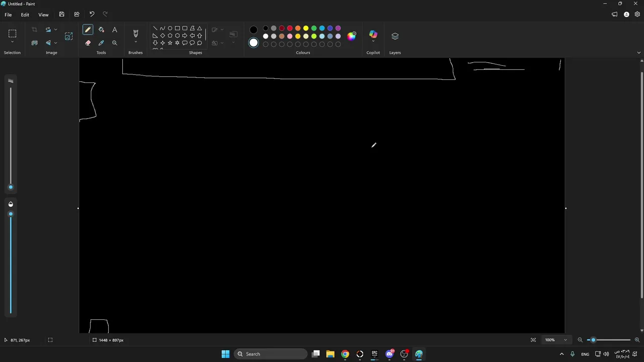Image resolution: width=644 pixels, height=362 pixels.
Task: Expand the Flip dropdown arrow
Action: (x=55, y=43)
